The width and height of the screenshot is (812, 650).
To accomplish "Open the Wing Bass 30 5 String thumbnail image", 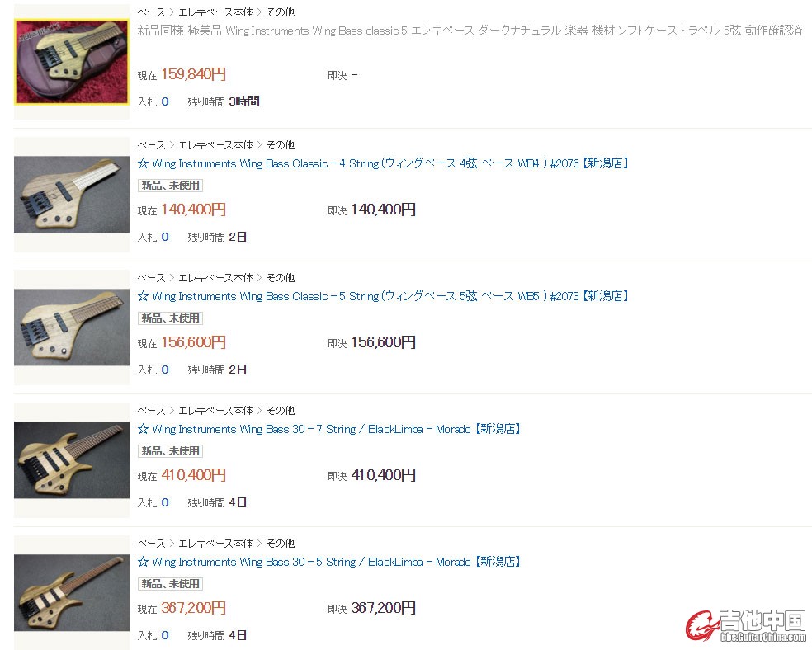I will 72,592.
